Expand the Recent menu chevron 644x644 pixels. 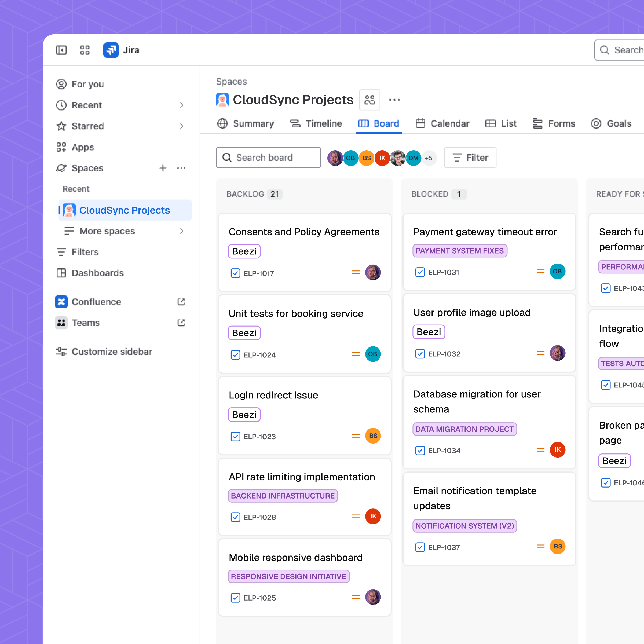(181, 105)
